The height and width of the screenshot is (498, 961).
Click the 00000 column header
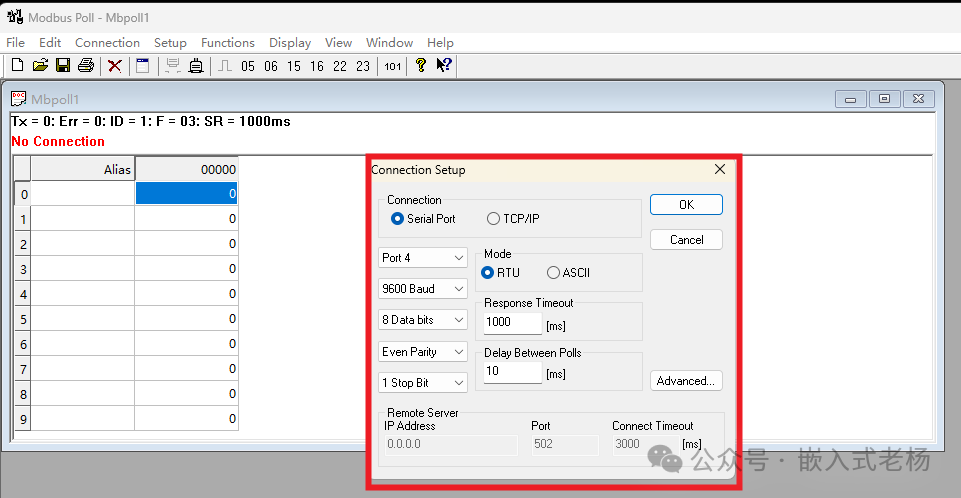point(186,169)
